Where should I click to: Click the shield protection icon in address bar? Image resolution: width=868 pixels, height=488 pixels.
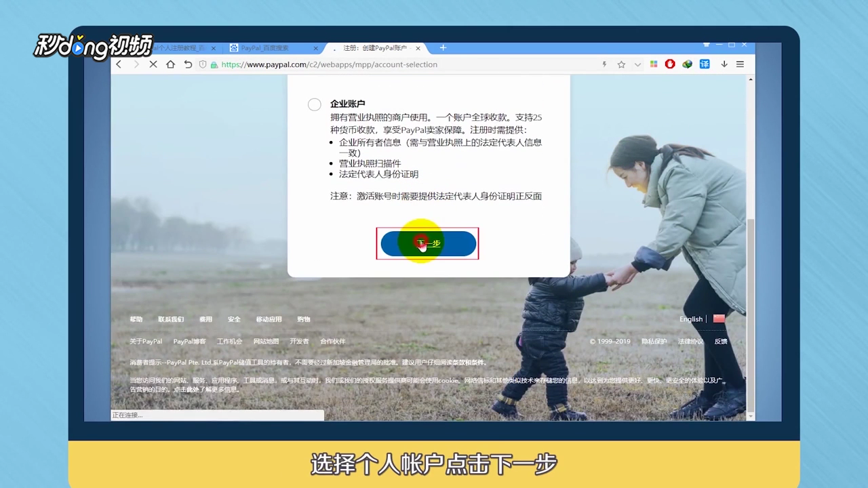[x=201, y=64]
